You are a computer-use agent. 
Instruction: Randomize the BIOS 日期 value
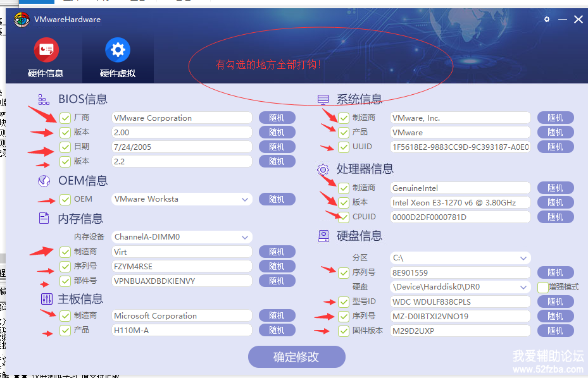pyautogui.click(x=277, y=147)
